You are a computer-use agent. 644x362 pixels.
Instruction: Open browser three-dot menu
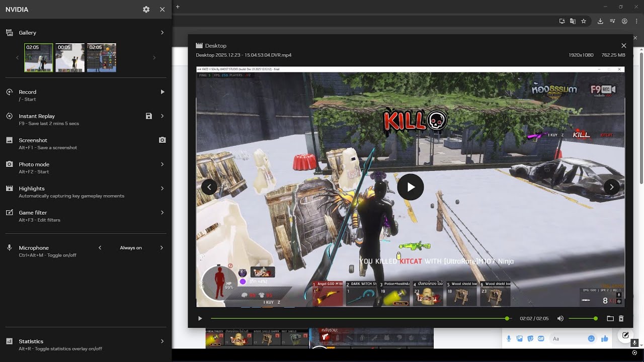(x=636, y=21)
